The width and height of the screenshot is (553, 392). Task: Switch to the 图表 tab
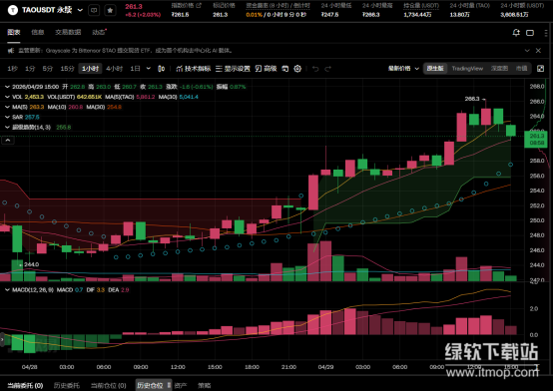[x=14, y=32]
